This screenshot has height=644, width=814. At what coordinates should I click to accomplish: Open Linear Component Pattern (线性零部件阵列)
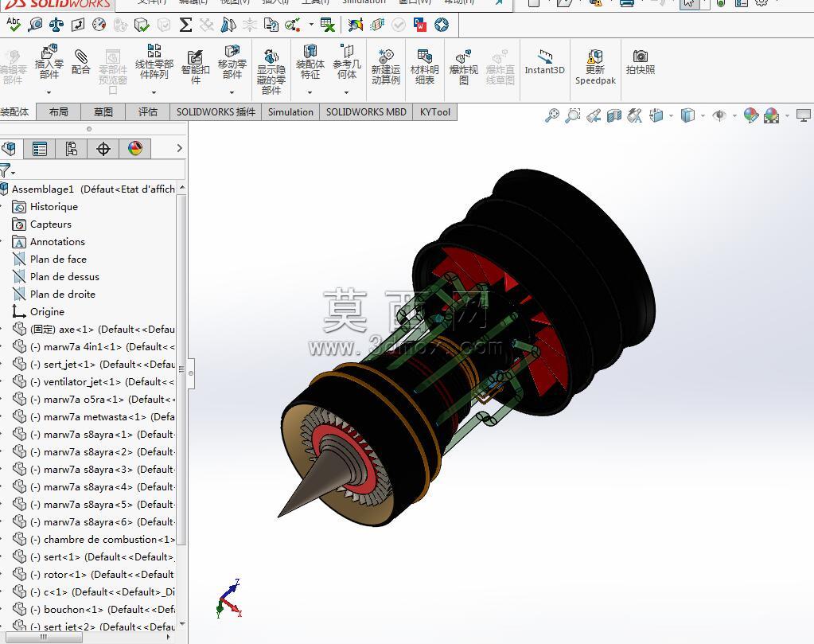[154, 62]
